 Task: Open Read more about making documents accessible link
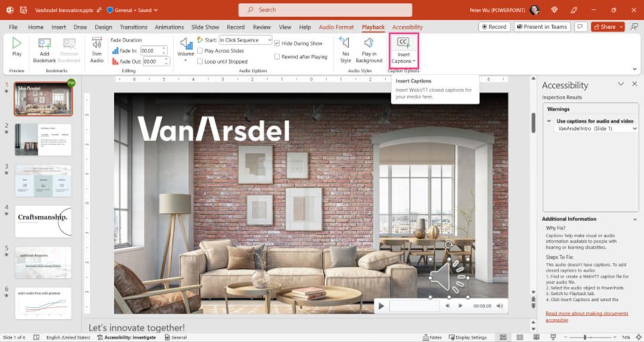tap(587, 316)
